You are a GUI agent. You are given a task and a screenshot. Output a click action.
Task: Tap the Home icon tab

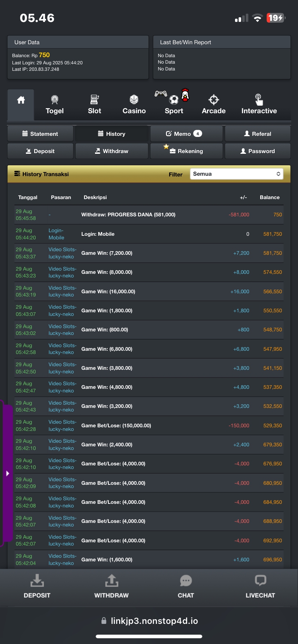[x=21, y=101]
